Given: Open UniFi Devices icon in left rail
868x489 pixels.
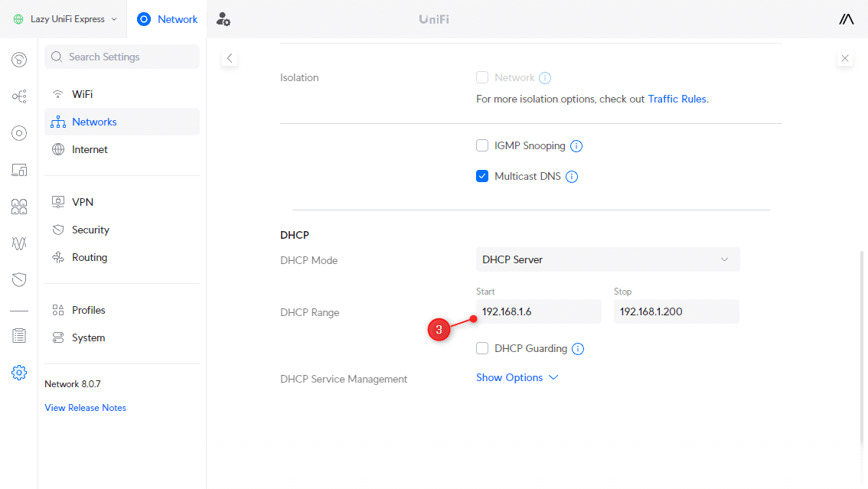Looking at the screenshot, I should (x=19, y=133).
